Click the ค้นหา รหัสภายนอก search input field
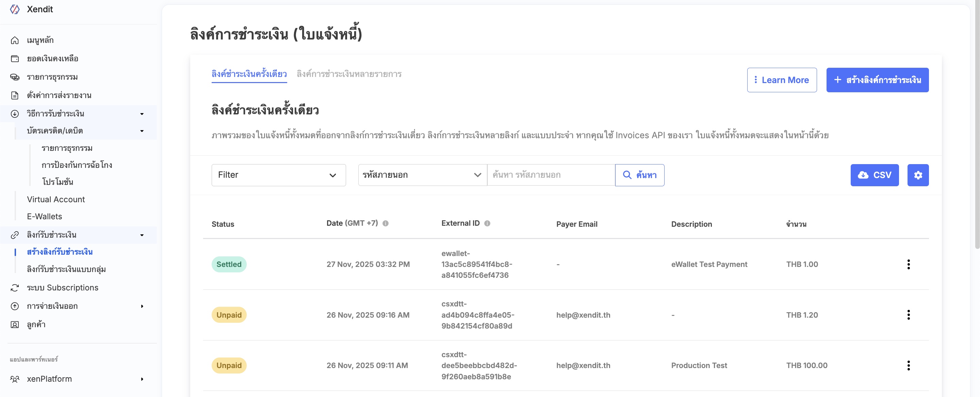The width and height of the screenshot is (980, 397). tap(551, 175)
